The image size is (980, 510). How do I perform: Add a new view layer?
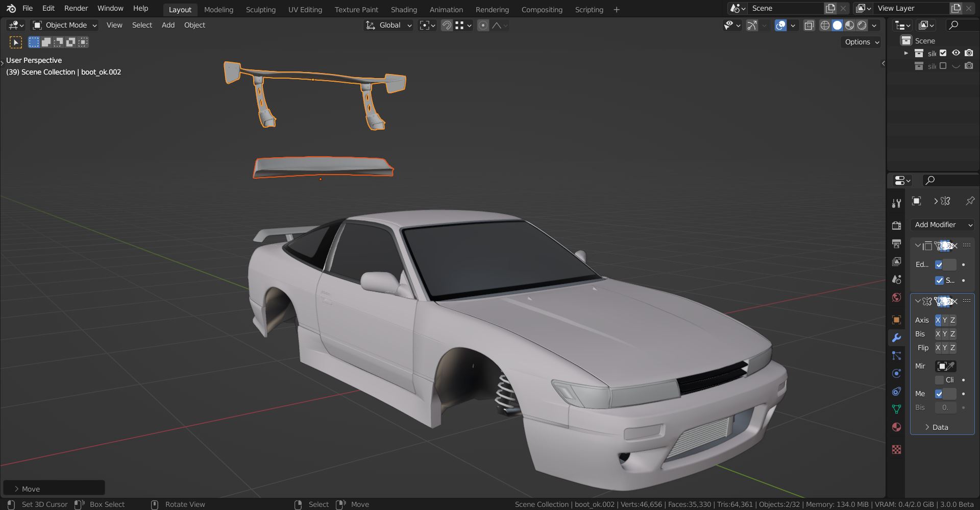955,8
